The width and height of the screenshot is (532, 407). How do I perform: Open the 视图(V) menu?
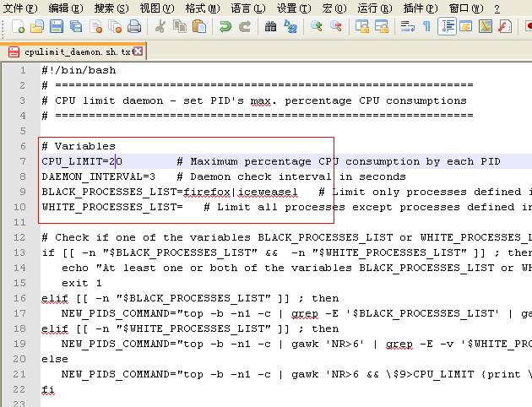click(157, 8)
